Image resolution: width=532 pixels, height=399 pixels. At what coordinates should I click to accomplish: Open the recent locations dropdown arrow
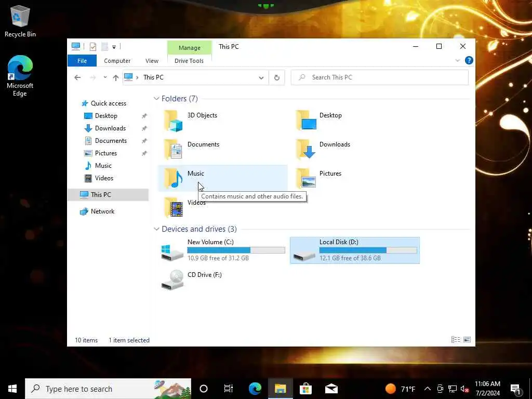click(105, 77)
